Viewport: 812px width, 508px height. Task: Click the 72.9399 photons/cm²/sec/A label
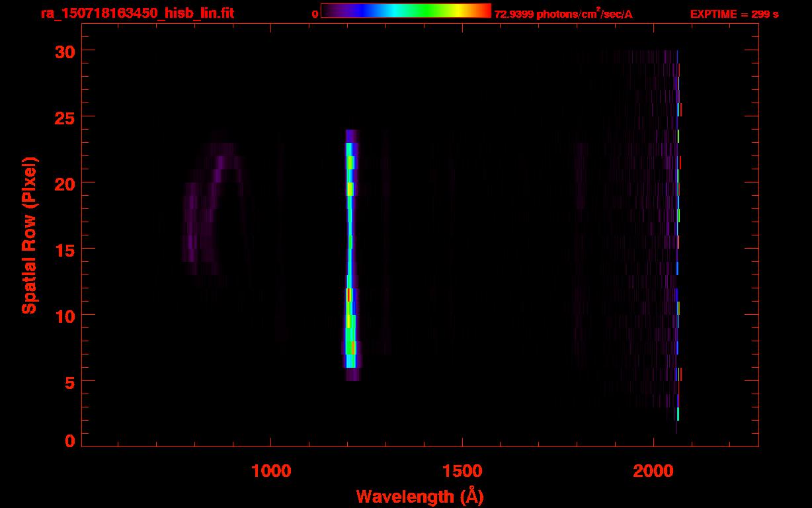(x=563, y=14)
